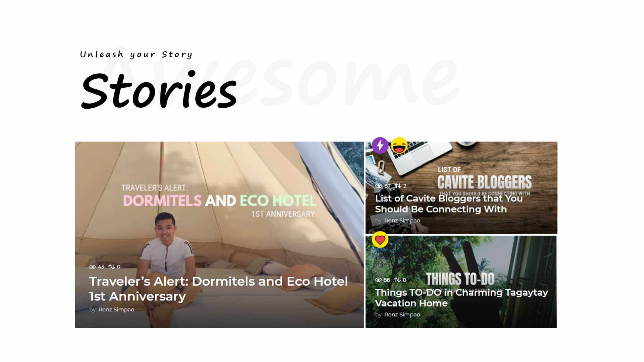
Task: Click the Stories section heading
Action: (159, 90)
